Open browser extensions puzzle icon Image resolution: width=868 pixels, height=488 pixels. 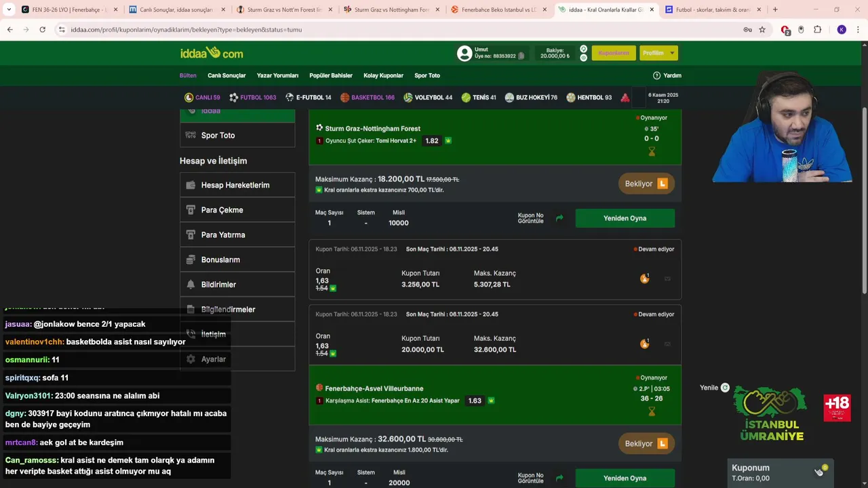coord(818,30)
